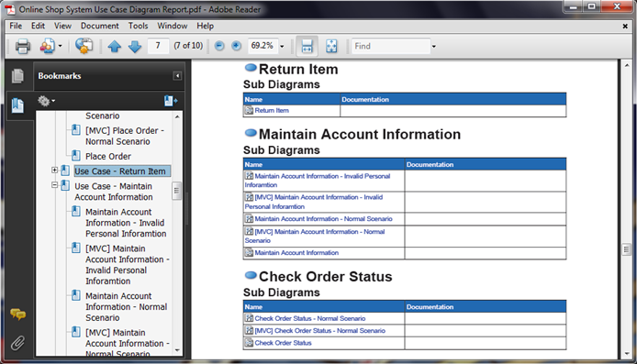Select Maintain Account Information - Normal Scenario bookmark

pyautogui.click(x=126, y=307)
